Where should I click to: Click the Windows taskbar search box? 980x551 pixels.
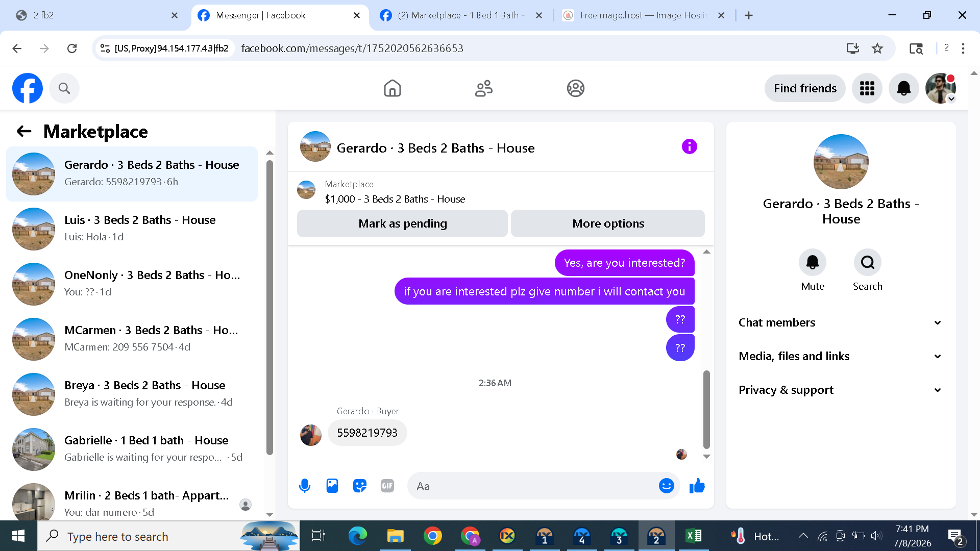168,536
